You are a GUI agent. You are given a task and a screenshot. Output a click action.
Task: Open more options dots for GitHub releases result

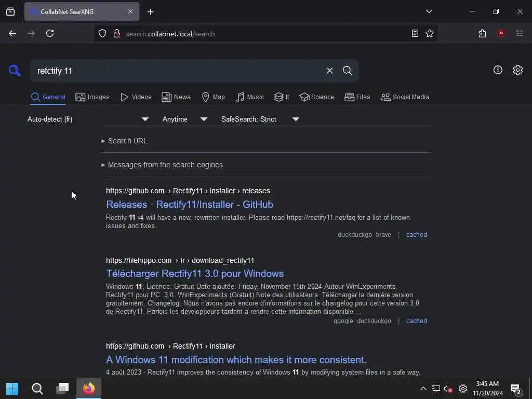pos(398,235)
